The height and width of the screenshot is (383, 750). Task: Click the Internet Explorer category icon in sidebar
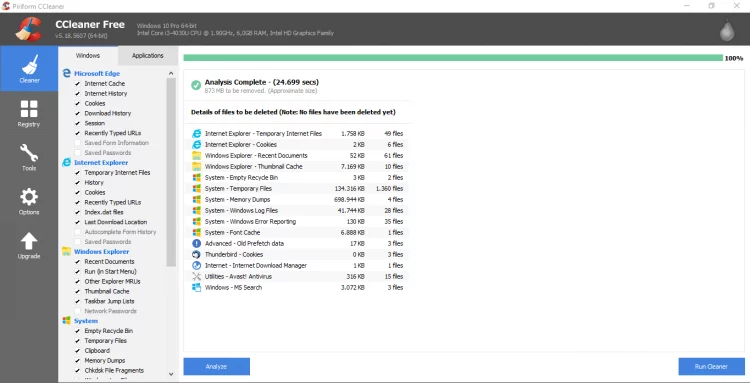point(66,163)
